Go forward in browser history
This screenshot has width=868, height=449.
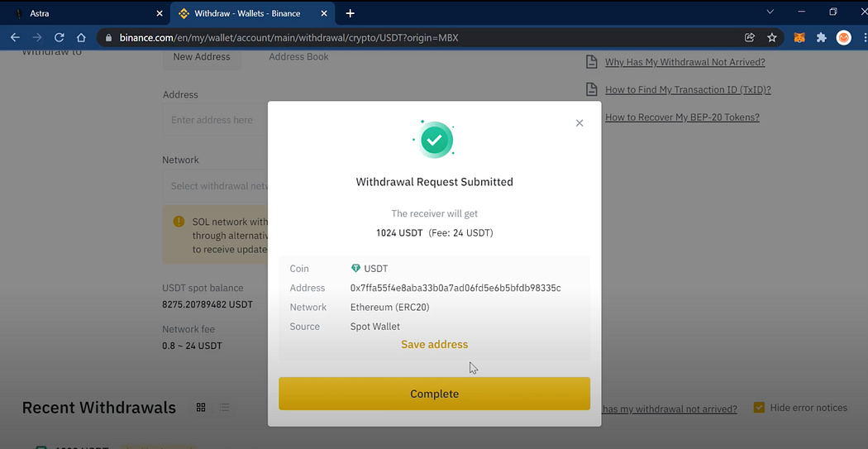[37, 38]
